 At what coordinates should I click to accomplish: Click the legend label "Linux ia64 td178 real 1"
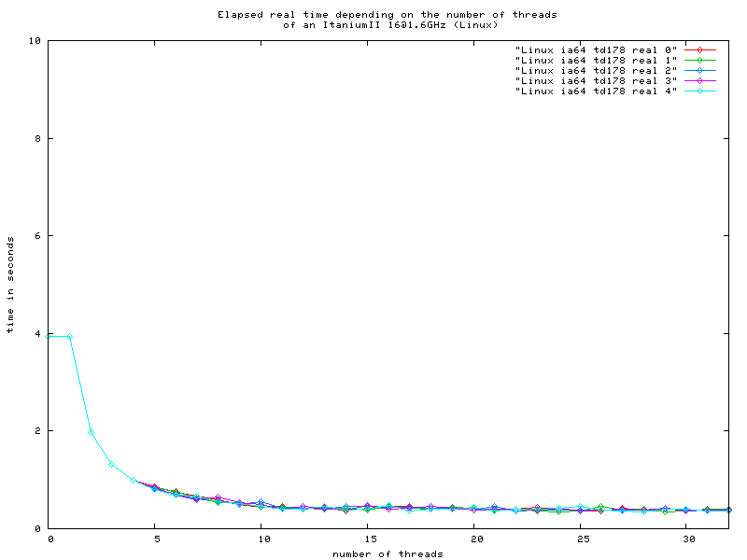coord(595,60)
